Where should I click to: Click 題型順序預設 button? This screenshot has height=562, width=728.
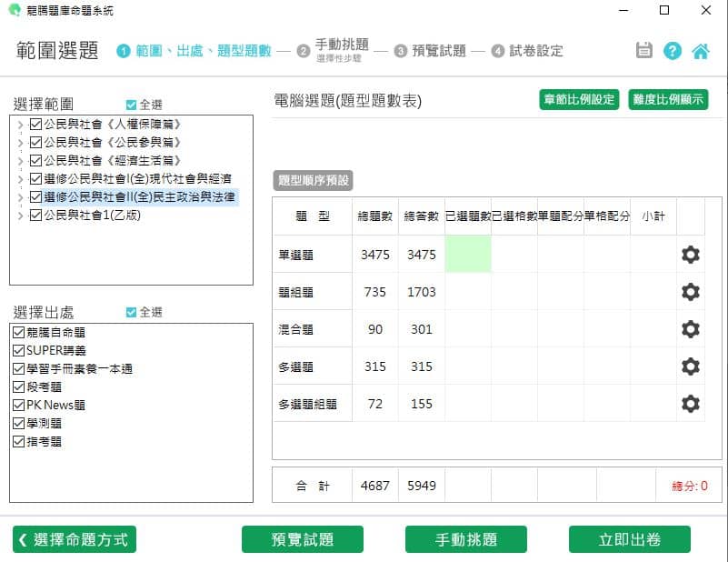coord(313,180)
